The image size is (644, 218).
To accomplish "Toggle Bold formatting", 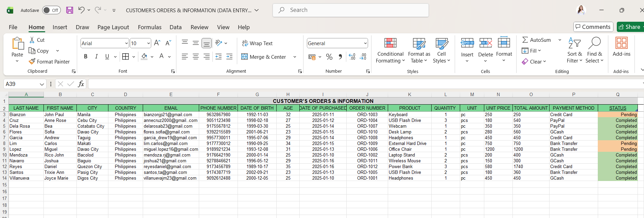I will [86, 57].
